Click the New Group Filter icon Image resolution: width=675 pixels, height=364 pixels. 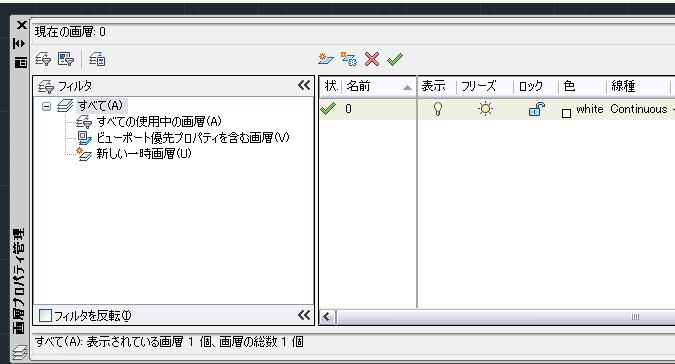66,59
